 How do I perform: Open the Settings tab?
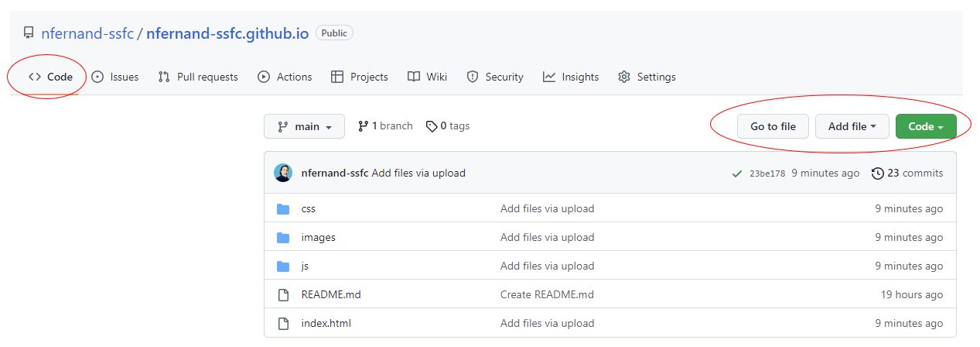click(x=647, y=77)
